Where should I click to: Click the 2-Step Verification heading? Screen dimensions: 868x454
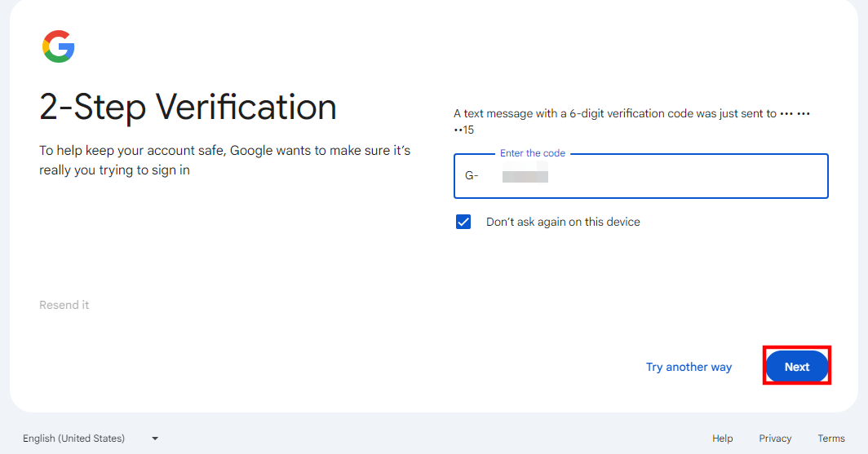tap(188, 107)
